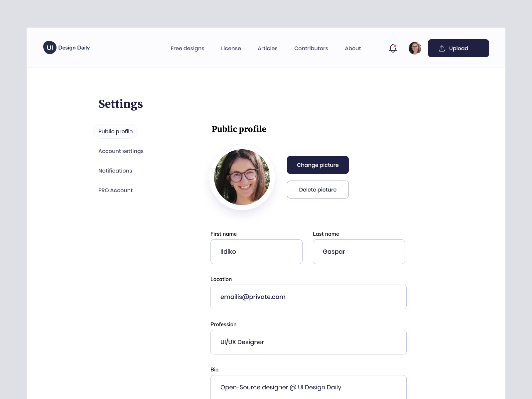Visit the Contributors page
The height and width of the screenshot is (399, 532).
pyautogui.click(x=311, y=48)
